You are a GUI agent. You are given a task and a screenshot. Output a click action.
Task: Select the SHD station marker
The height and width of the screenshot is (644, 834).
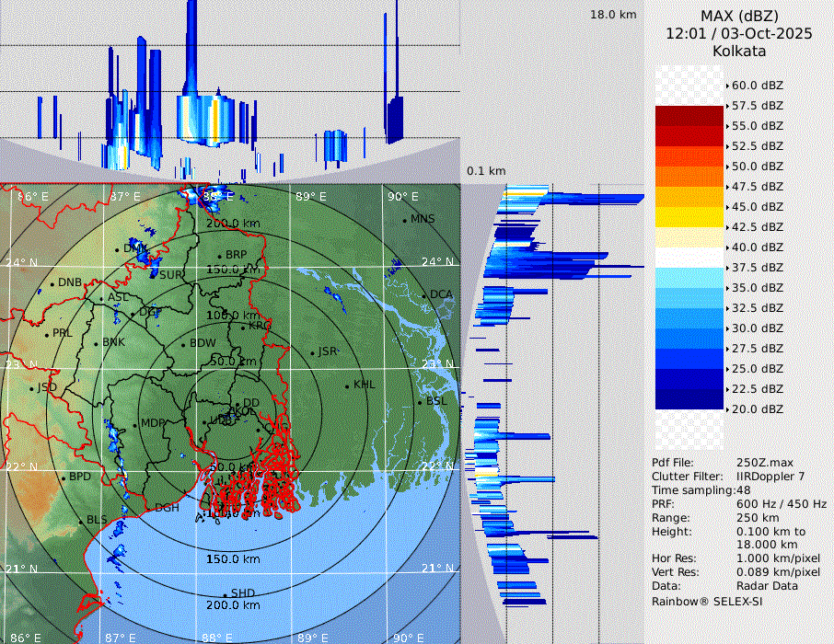(225, 593)
